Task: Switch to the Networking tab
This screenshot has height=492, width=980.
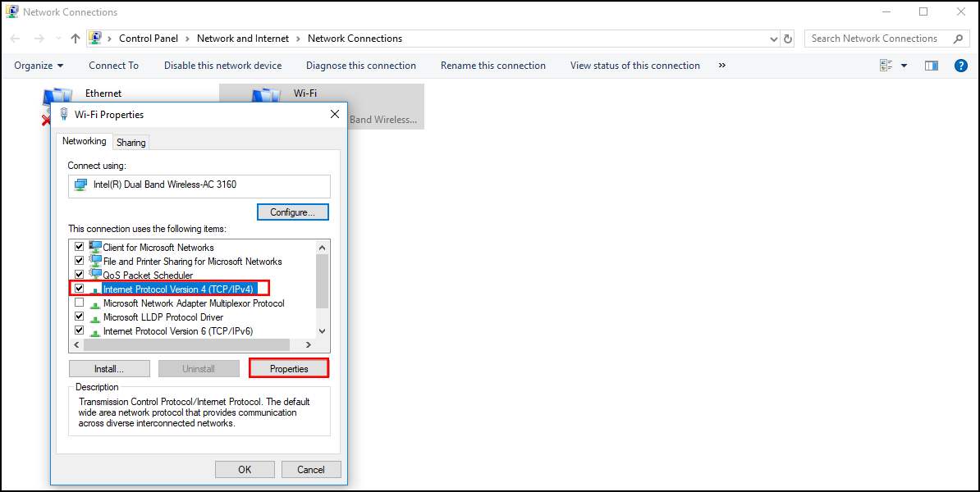Action: tap(85, 141)
